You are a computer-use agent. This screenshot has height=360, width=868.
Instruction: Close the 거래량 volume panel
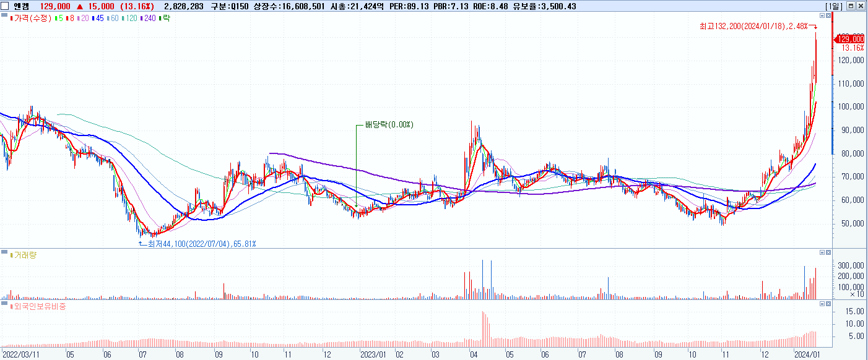[x=829, y=253]
